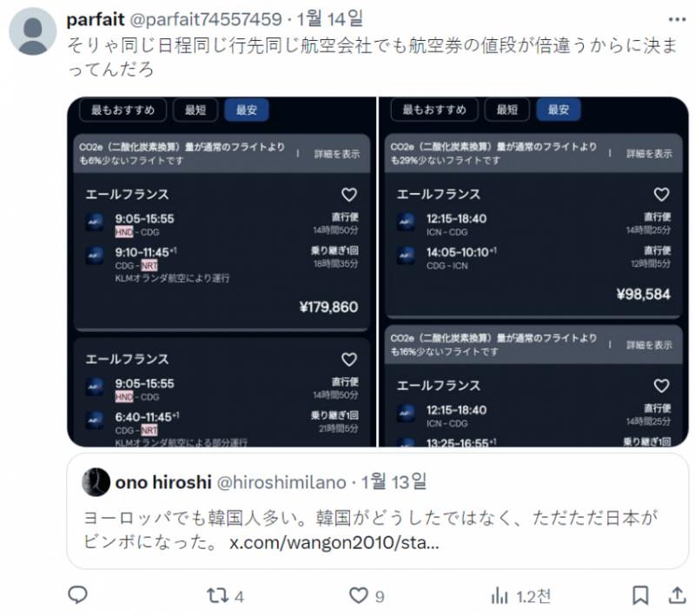This screenshot has height=616, width=695.
Task: Favorite the ¥179,860 Air France flight
Action: point(349,195)
